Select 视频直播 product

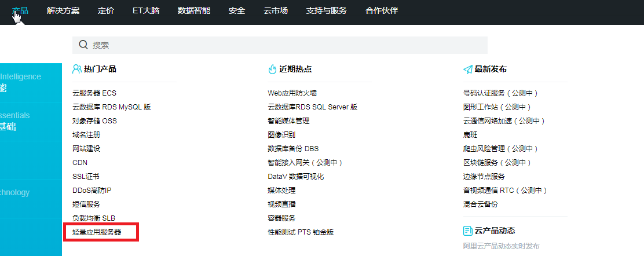[281, 204]
